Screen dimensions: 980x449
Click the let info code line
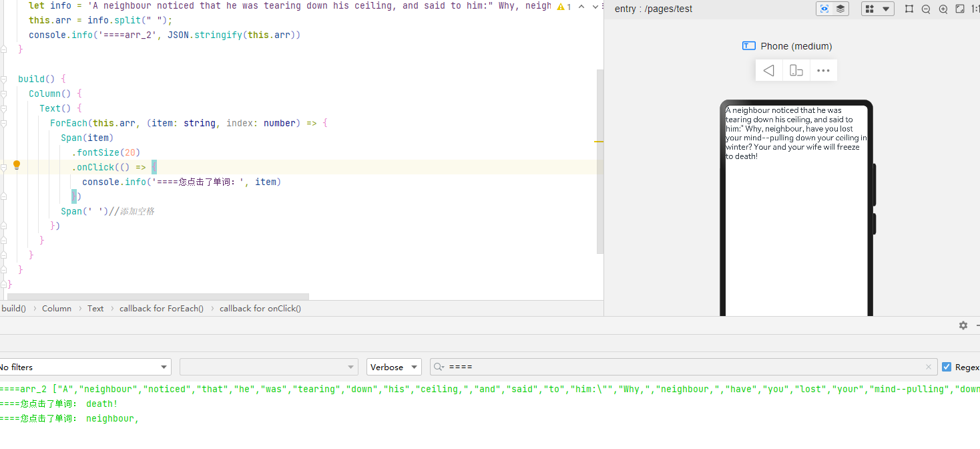(290, 5)
